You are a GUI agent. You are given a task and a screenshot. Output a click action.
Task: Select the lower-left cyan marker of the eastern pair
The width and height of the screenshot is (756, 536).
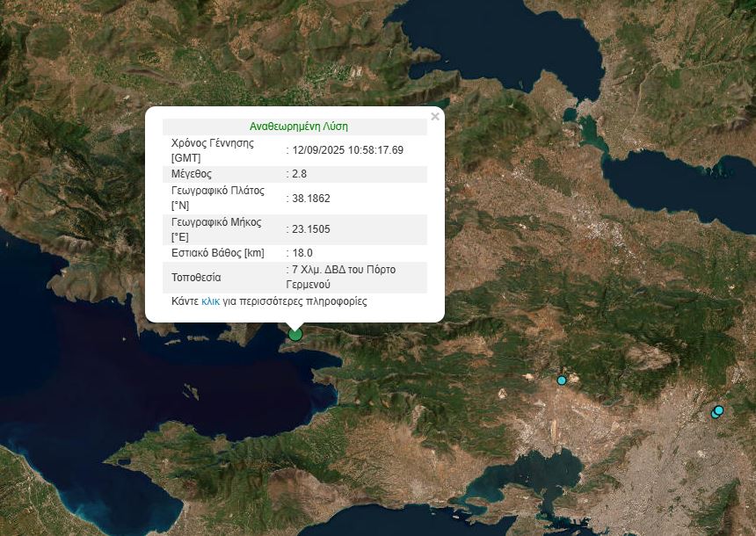[714, 414]
